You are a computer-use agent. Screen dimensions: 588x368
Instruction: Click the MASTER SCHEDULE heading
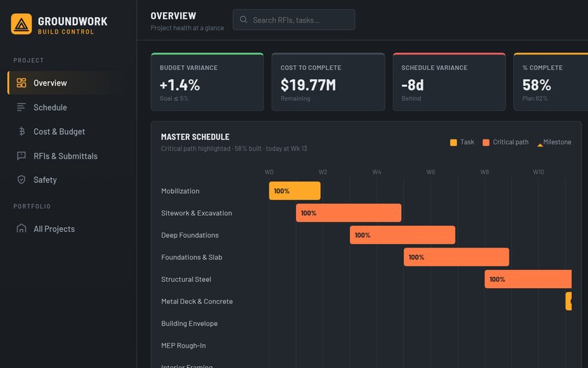[x=195, y=137]
